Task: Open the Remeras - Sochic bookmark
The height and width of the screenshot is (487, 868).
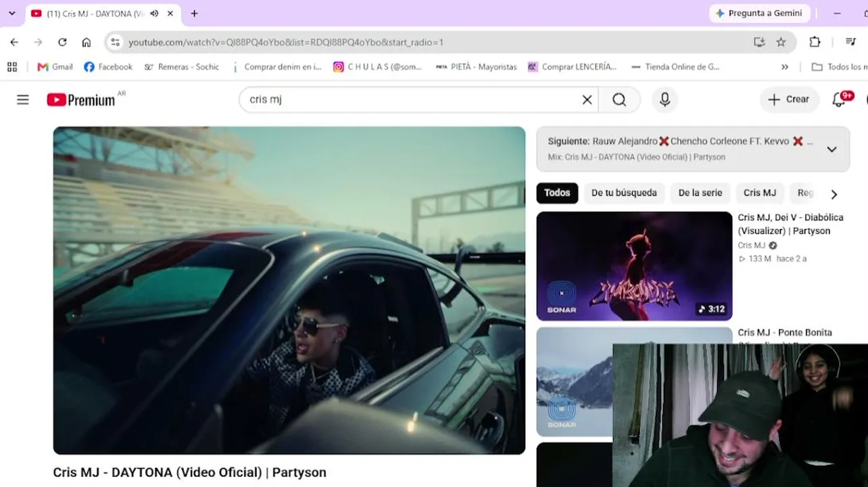Action: (x=181, y=67)
